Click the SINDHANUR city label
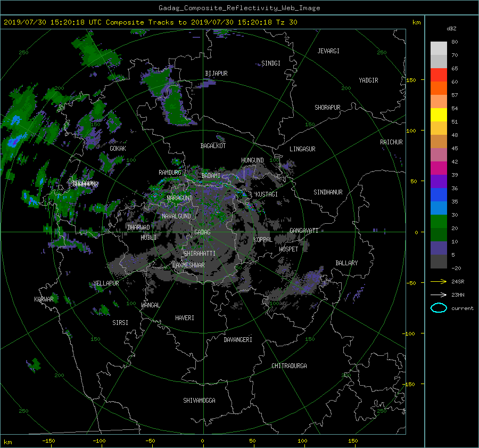This screenshot has width=479, height=448. [328, 192]
